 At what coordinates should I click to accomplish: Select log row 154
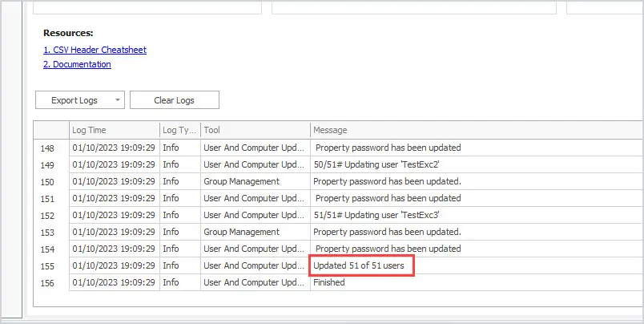coord(339,249)
